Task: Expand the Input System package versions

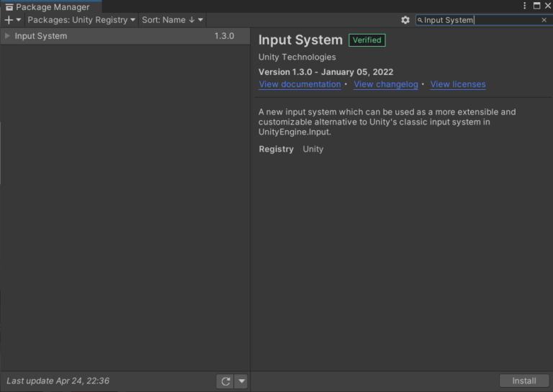Action: 7,36
